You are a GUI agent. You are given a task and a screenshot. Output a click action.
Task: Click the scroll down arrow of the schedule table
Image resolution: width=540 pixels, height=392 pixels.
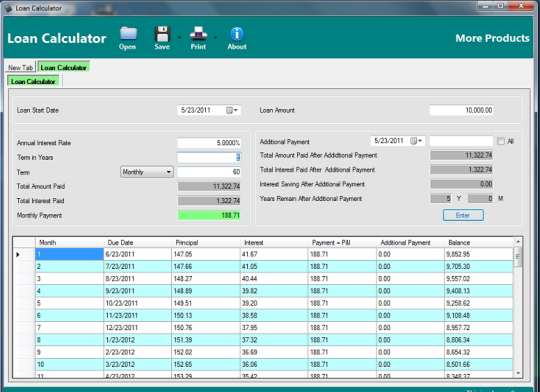point(518,373)
